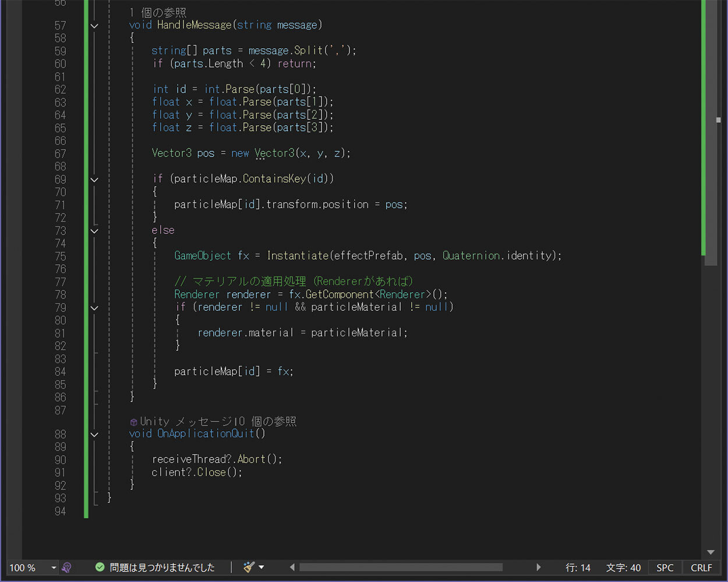Click the horizontal scrollbar left arrow
Screen dimensions: 728x582
(292, 567)
